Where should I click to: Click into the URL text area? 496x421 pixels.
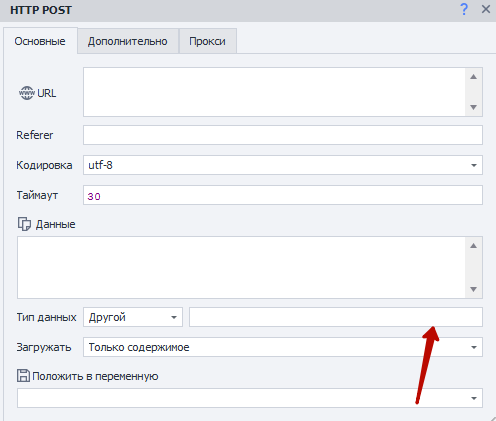click(274, 92)
